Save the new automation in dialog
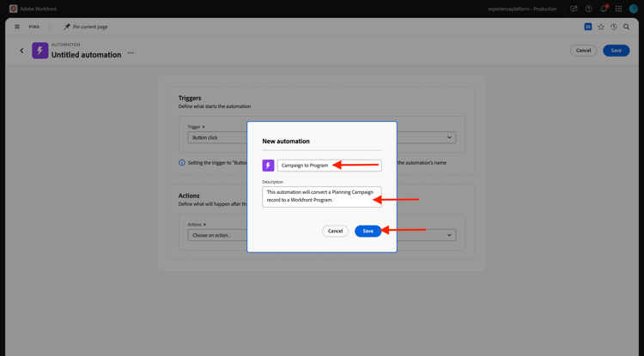The width and height of the screenshot is (644, 356). [x=368, y=231]
